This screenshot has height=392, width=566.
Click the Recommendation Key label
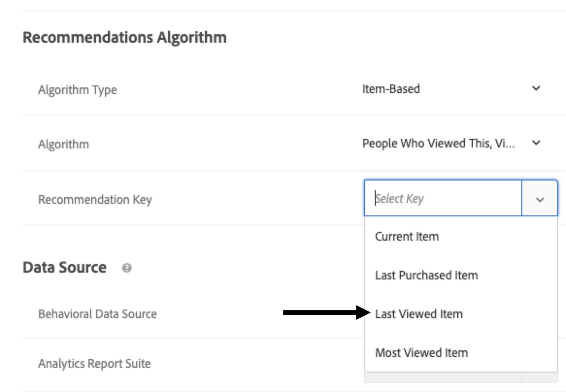tap(95, 199)
